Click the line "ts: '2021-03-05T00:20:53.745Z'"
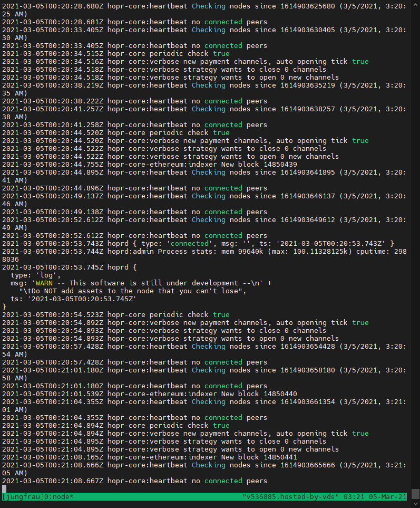Viewport: 420px width, 508px height. tap(73, 299)
